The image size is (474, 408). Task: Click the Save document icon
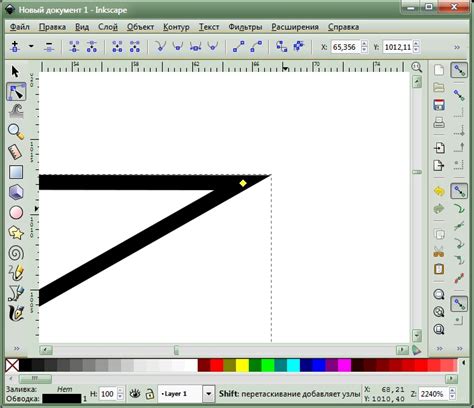click(439, 105)
